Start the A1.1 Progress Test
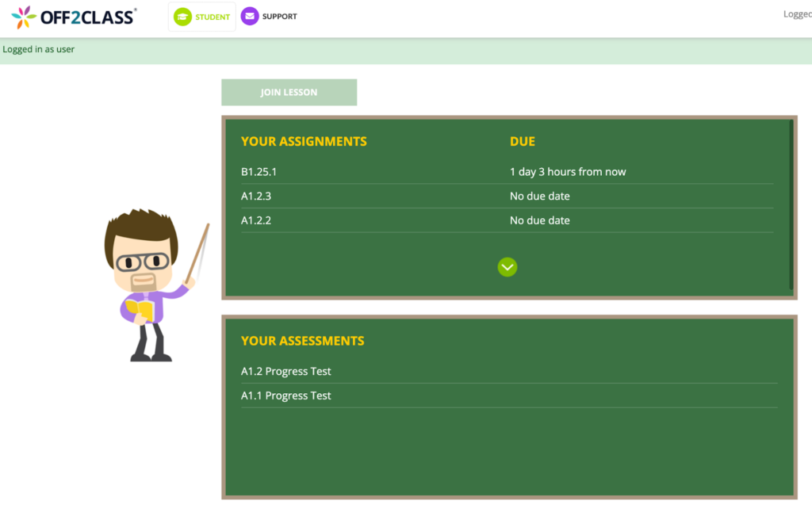This screenshot has height=512, width=812. [286, 395]
